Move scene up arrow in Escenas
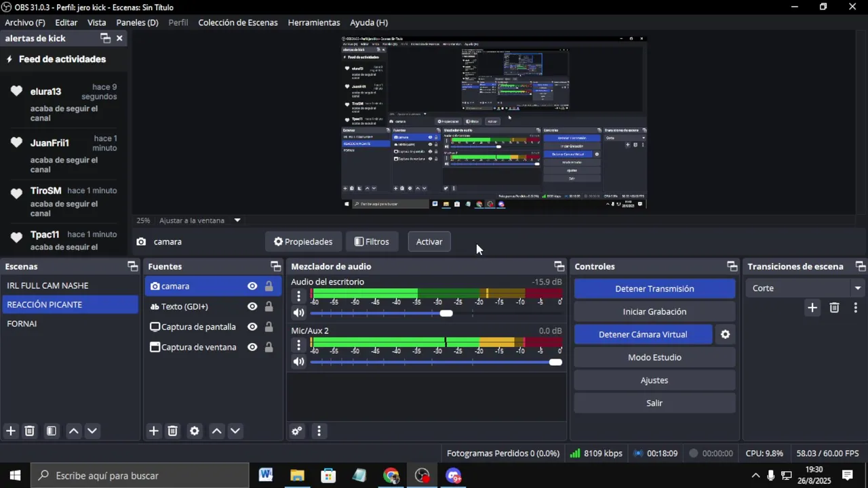This screenshot has width=868, height=488. coord(74,431)
